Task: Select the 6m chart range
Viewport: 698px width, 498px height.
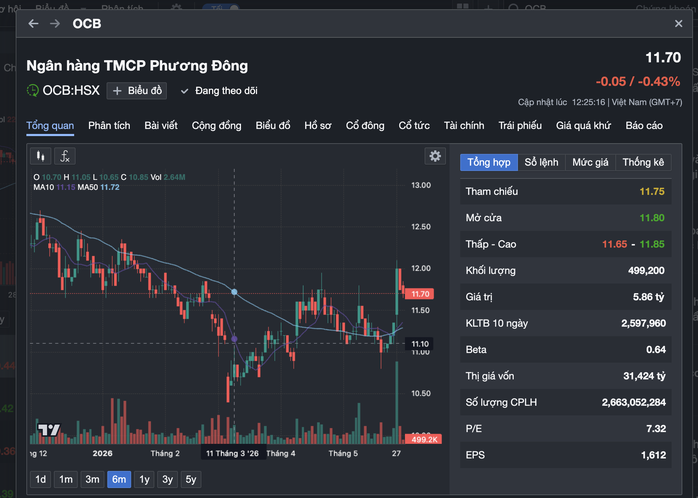Action: click(x=119, y=479)
